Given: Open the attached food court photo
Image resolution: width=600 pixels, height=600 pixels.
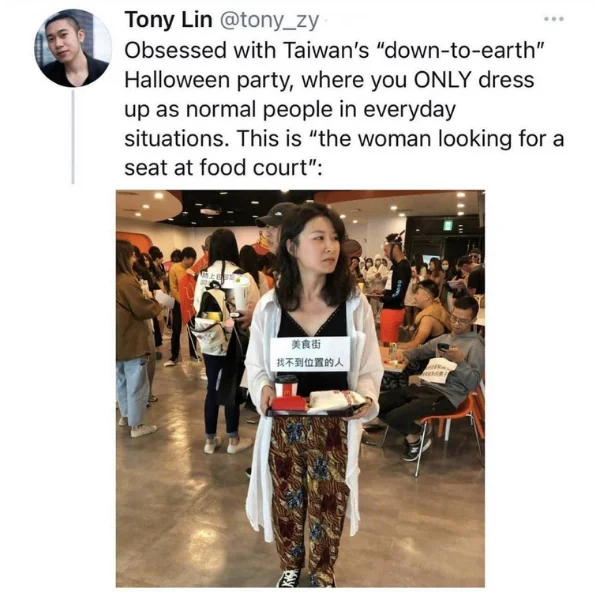Looking at the screenshot, I should (x=300, y=388).
